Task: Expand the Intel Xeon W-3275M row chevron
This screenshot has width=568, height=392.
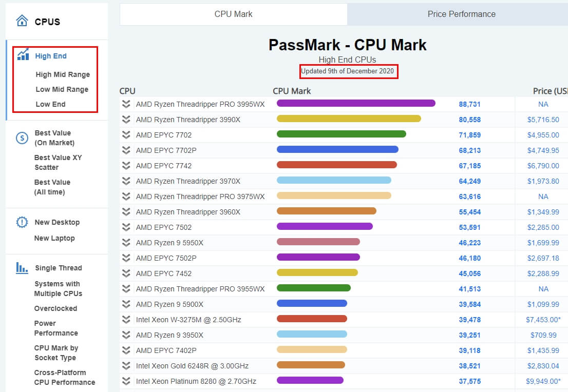Action: (126, 320)
